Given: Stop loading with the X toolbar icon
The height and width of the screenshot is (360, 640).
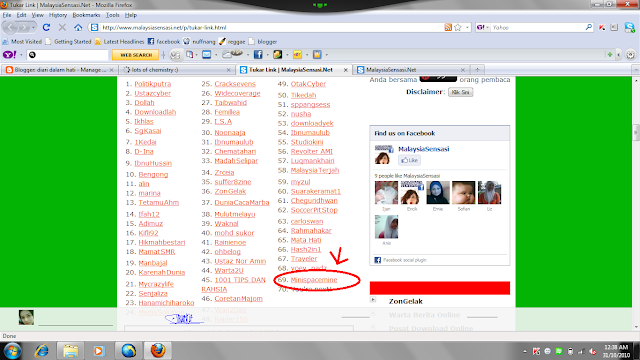Looking at the screenshot, I should click(62, 27).
